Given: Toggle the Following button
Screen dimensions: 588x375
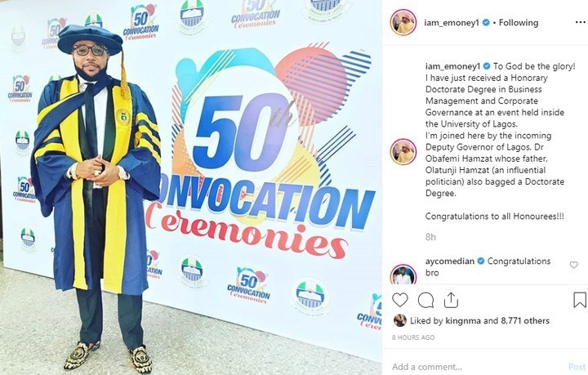Looking at the screenshot, I should (519, 23).
